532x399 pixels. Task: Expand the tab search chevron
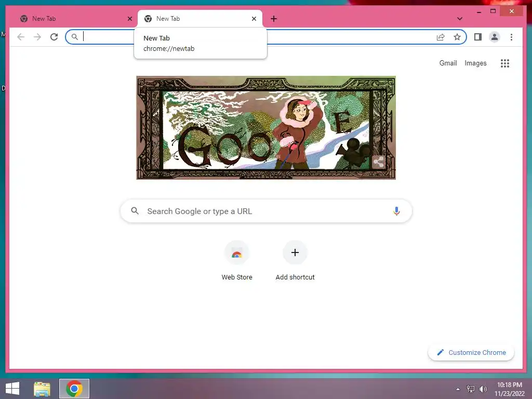(x=460, y=19)
